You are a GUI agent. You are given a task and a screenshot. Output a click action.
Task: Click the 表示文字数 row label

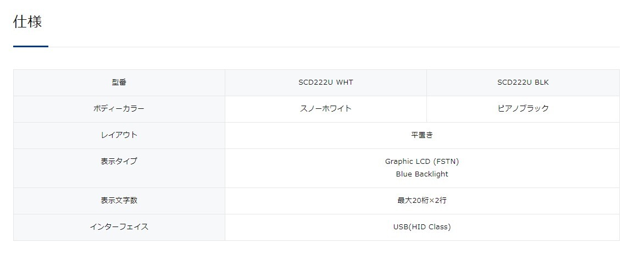point(119,201)
